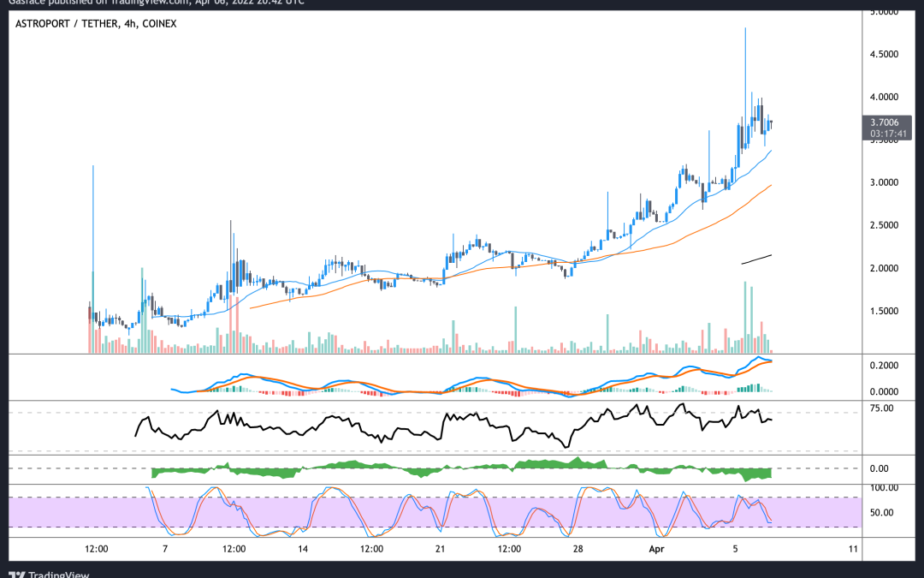Click the 4.5000 price axis label

(884, 54)
